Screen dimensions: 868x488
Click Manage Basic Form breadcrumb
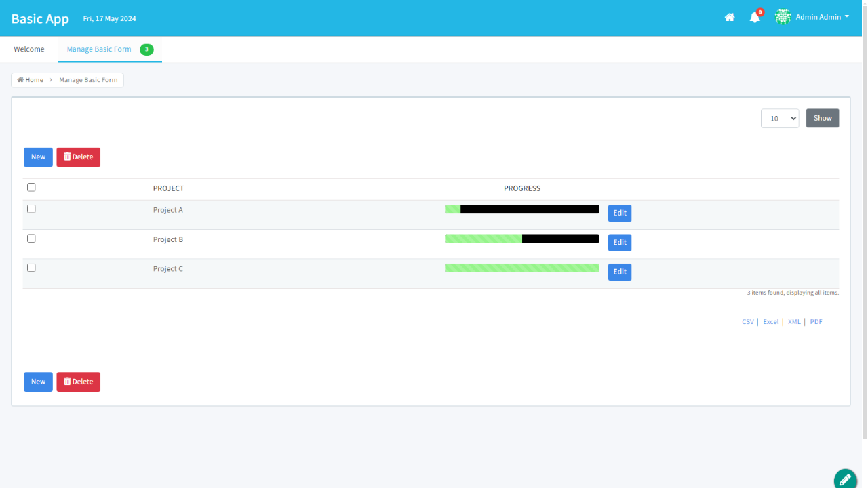coord(88,80)
